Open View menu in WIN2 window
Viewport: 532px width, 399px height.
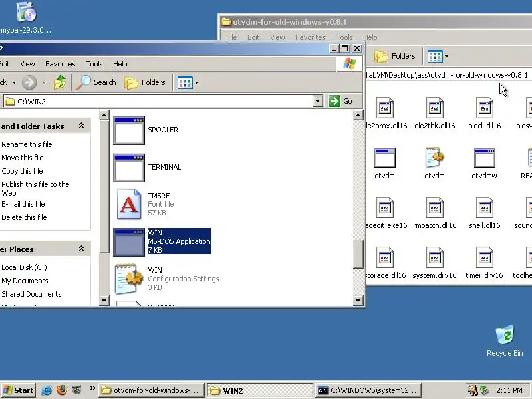(x=27, y=64)
